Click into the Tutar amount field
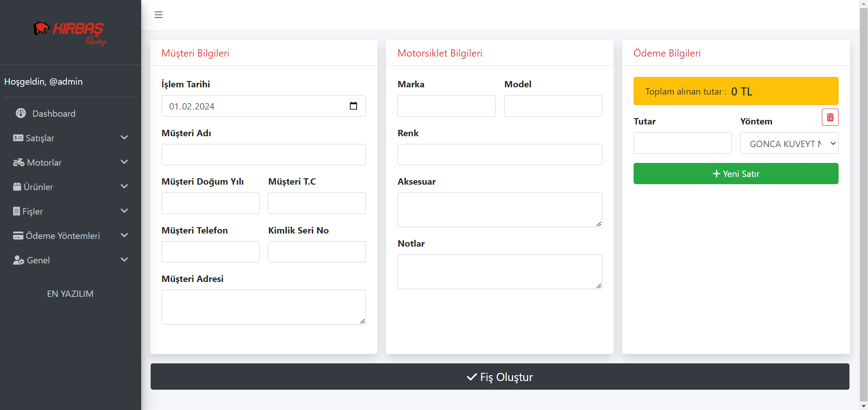The width and height of the screenshot is (868, 410). click(682, 143)
